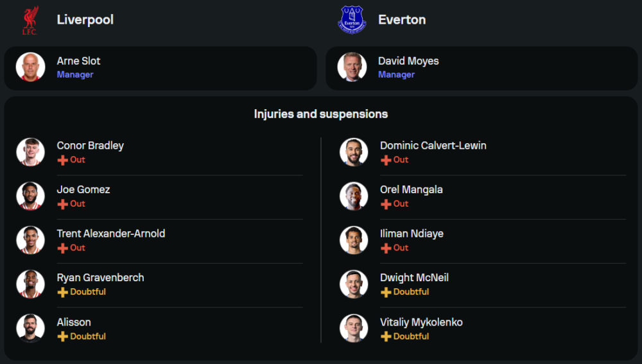
Task: Click the red injury cross under Joe Gomez
Action: point(62,204)
